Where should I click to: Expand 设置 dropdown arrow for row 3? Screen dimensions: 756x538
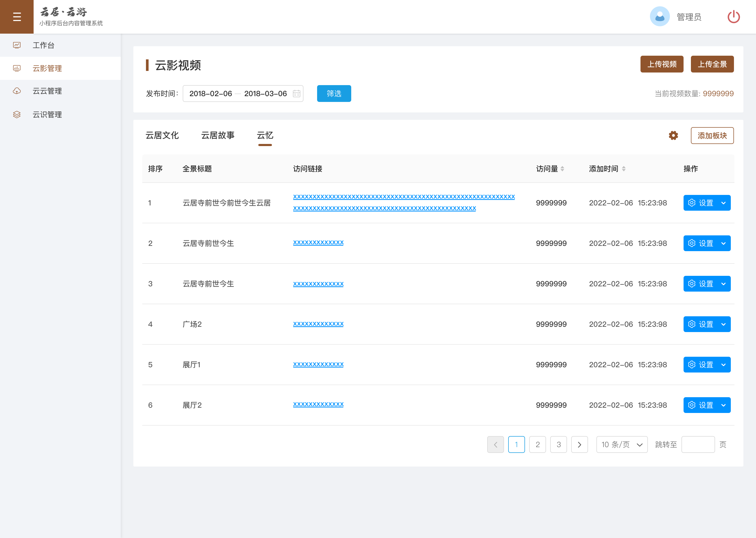(723, 283)
